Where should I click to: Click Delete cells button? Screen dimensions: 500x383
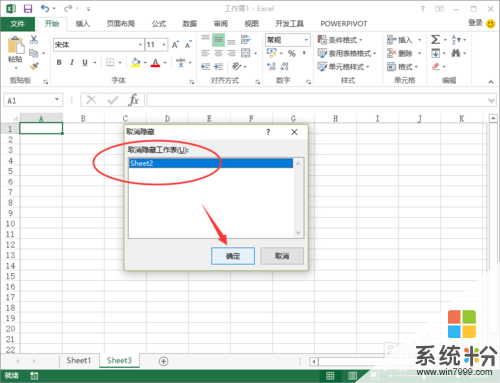[400, 53]
